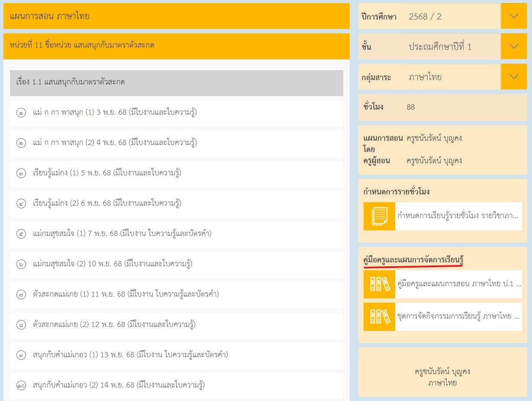Image resolution: width=532 pixels, height=401 pixels.
Task: Click the ครูชนันรัตน์ บุญคง teacher card
Action: point(442,377)
